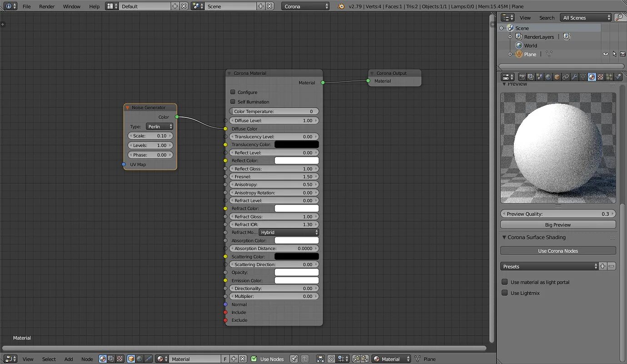Image resolution: width=627 pixels, height=364 pixels.
Task: Pin the node tree
Action: pyautogui.click(x=294, y=359)
